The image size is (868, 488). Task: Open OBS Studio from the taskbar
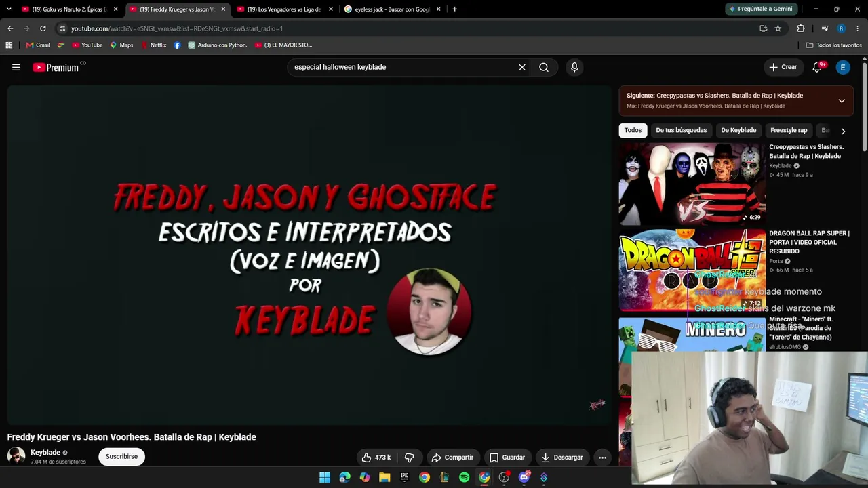(x=504, y=477)
